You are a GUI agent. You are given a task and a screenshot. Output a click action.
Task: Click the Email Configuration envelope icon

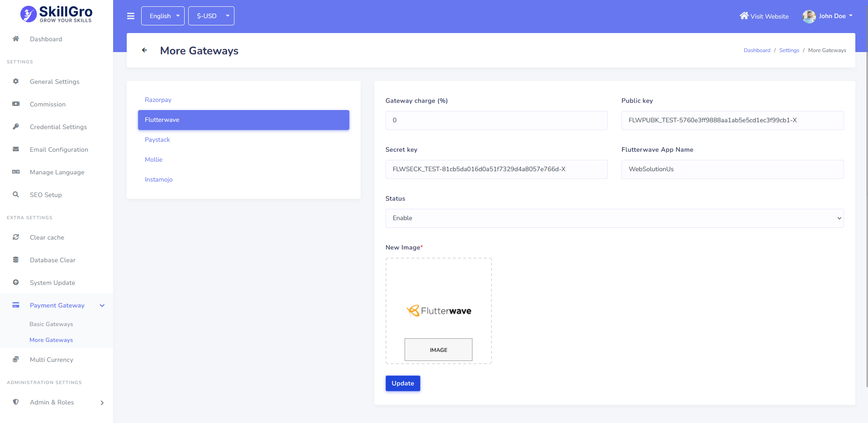click(16, 149)
